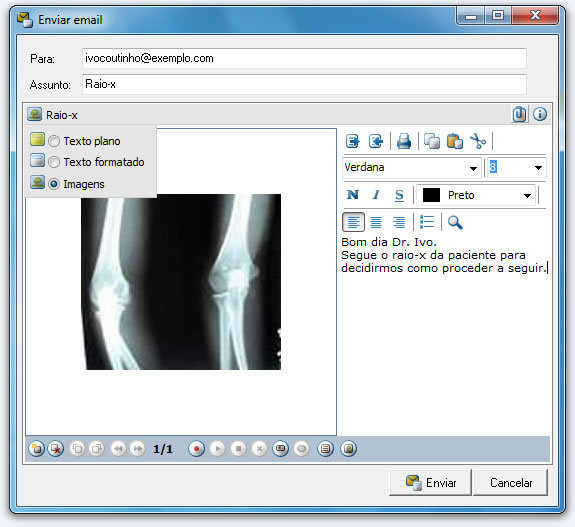Click the attachment paperclip icon
The image size is (575, 527).
(519, 114)
